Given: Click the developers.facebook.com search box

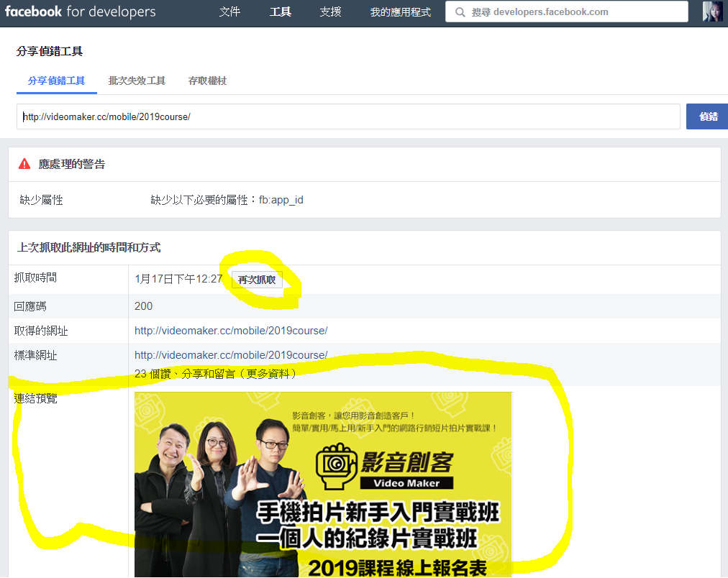Looking at the screenshot, I should pos(566,12).
